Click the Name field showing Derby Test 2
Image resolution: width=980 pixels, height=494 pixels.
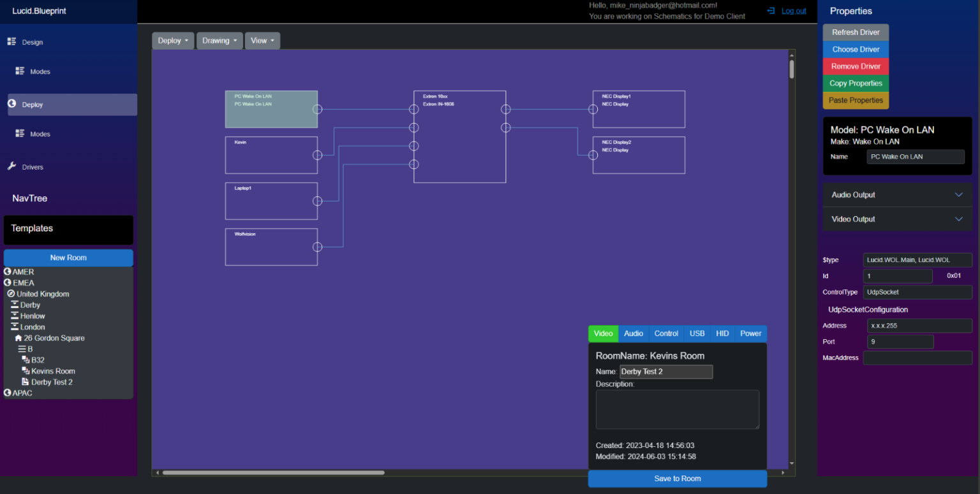pos(666,372)
